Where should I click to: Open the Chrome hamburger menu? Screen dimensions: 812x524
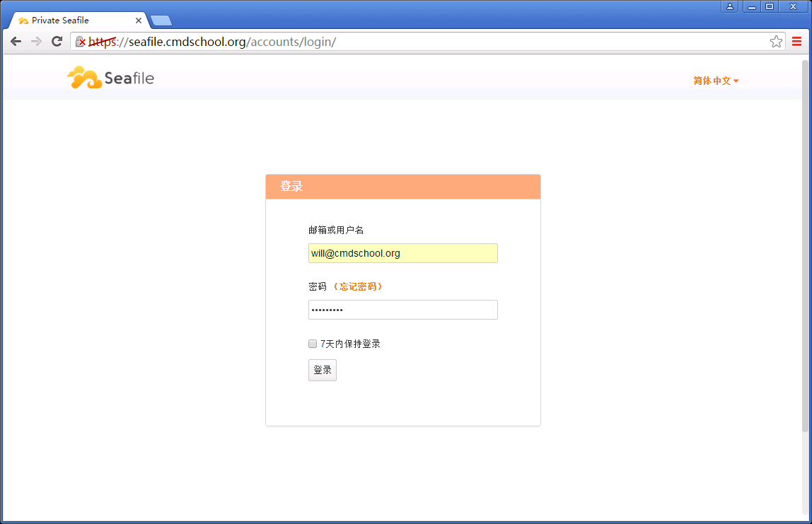pos(796,42)
